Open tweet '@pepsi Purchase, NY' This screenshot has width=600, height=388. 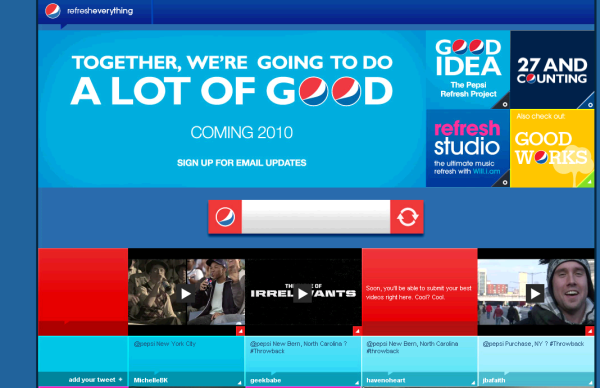(x=533, y=344)
